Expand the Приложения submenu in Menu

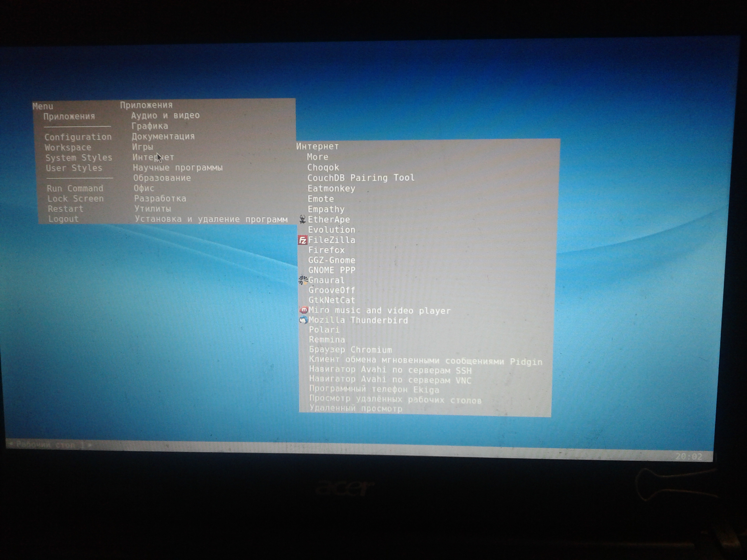[x=69, y=116]
